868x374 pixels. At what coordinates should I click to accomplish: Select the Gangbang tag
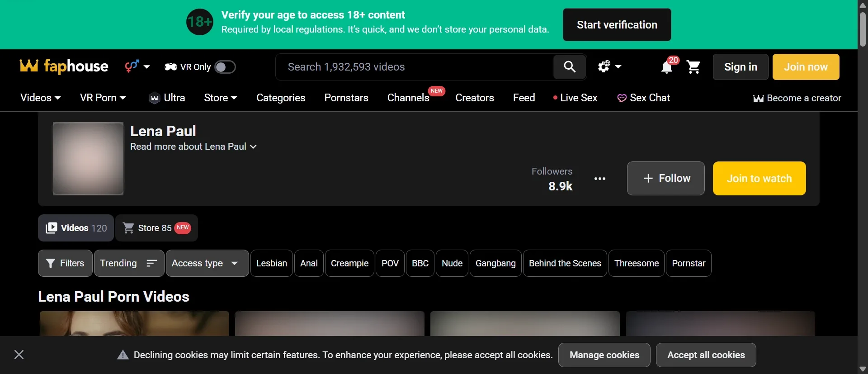495,263
